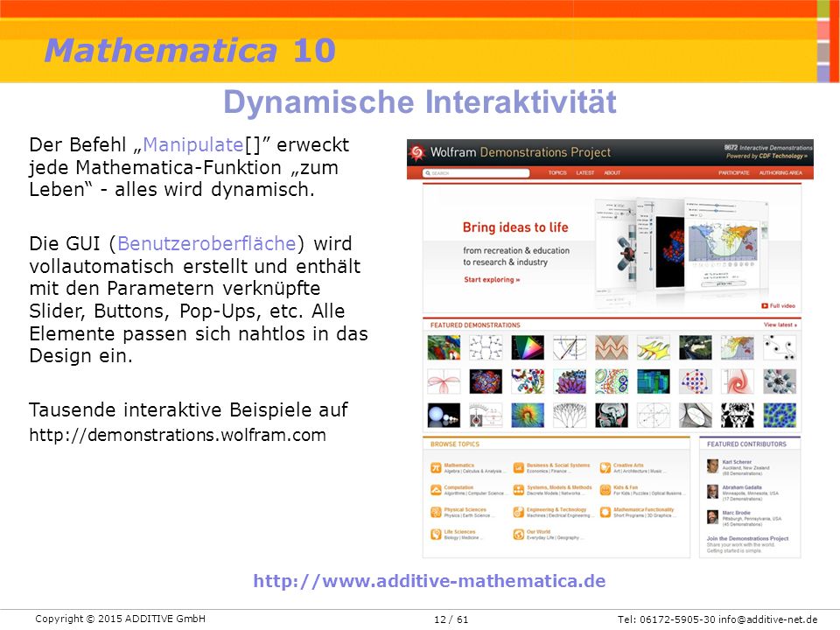Screen dimensions: 840x630
Task: Open the red spiral demonstration thumbnail
Action: 737,381
